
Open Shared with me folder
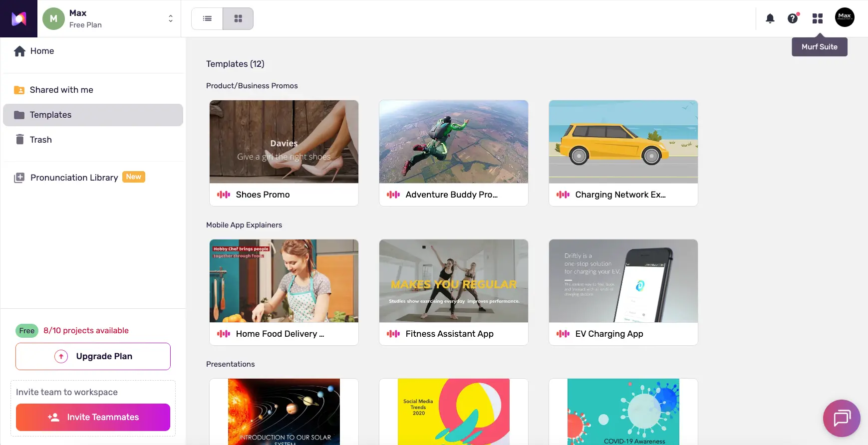coord(61,90)
